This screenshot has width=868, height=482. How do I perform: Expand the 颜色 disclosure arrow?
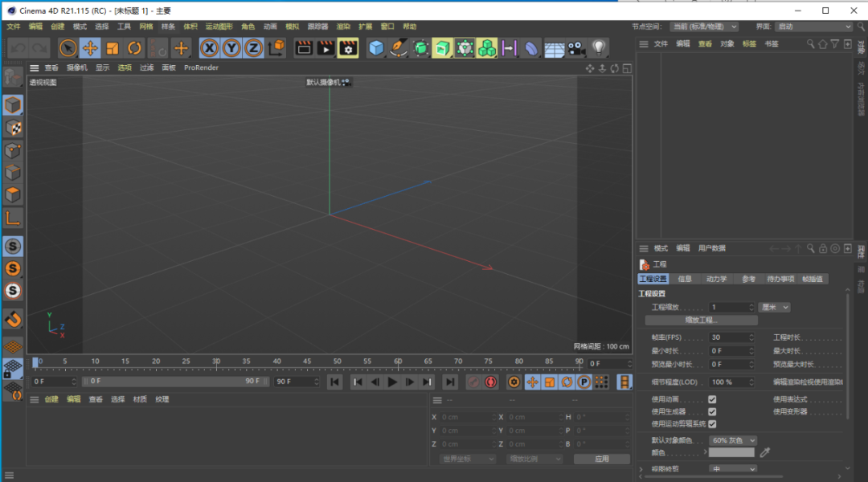click(x=706, y=452)
